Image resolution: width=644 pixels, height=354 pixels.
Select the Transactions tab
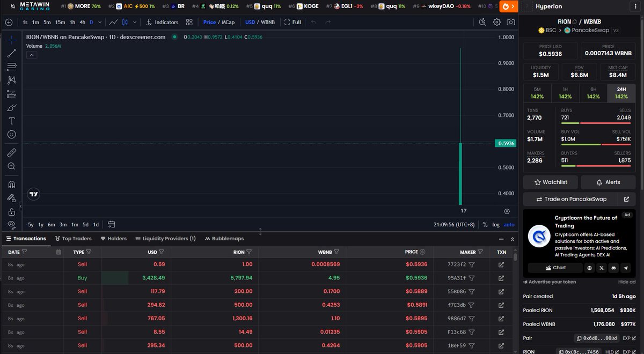(x=26, y=239)
